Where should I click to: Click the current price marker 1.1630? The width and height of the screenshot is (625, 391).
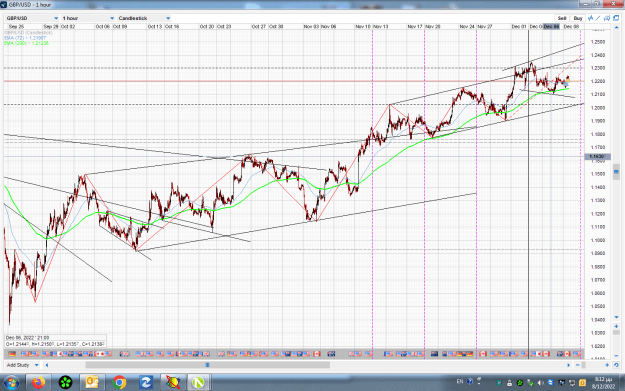597,157
